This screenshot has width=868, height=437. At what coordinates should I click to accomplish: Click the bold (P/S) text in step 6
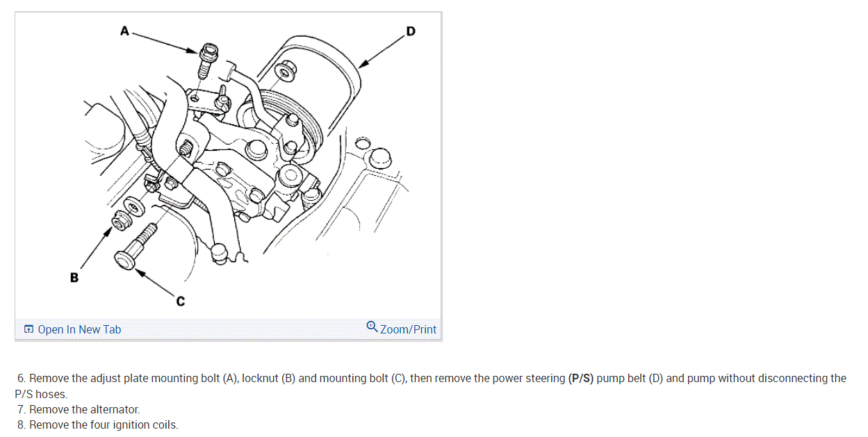[x=581, y=379]
